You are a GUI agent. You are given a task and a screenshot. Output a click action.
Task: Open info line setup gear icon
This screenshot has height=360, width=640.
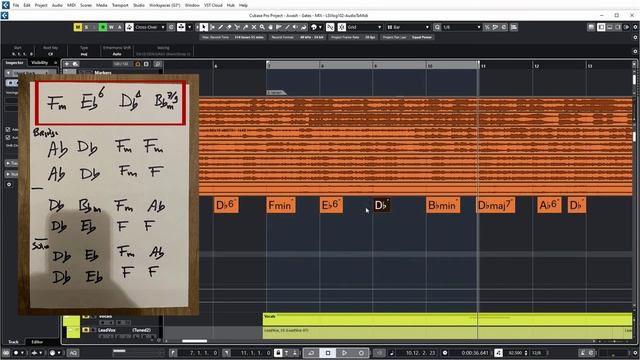tap(635, 51)
